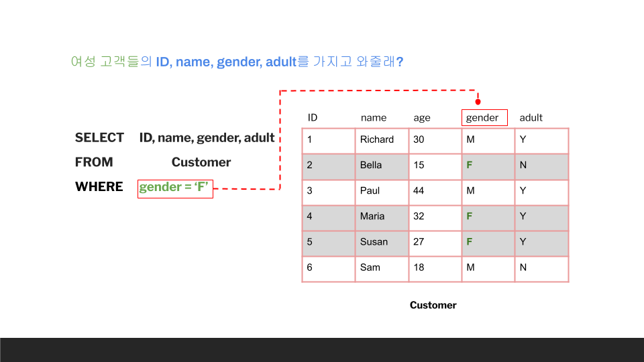This screenshot has height=362, width=644.
Task: Click ID cell 3 in the table
Action: pos(329,192)
